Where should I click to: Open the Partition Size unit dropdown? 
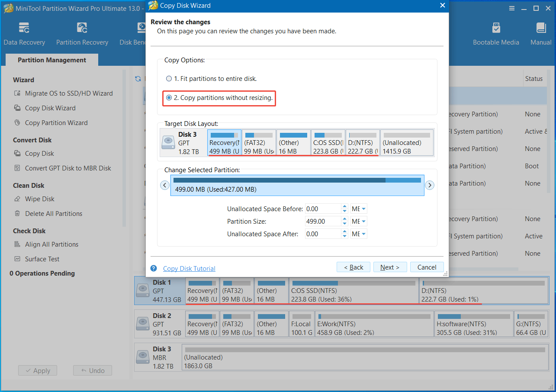coord(359,221)
